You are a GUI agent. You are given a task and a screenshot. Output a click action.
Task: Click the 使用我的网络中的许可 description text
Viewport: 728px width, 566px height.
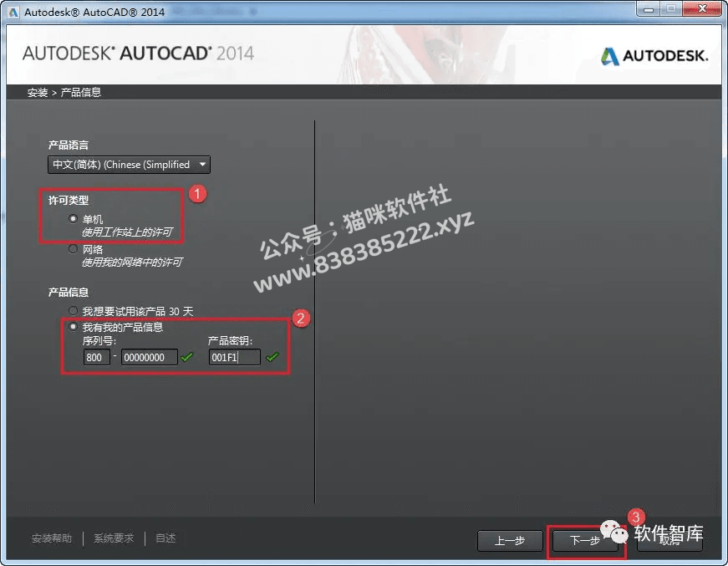(132, 263)
